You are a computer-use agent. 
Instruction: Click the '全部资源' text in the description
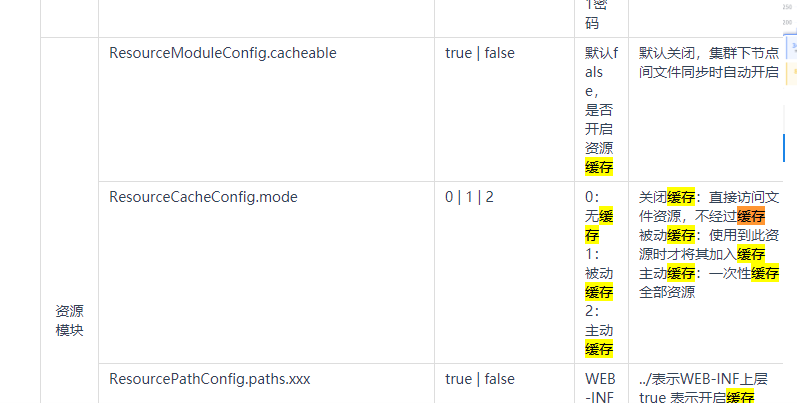click(x=667, y=292)
